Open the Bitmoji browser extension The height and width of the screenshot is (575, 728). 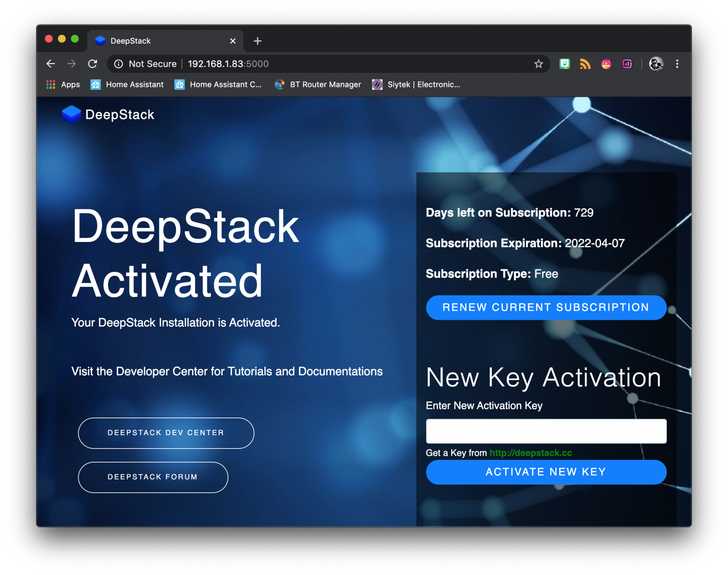(564, 64)
